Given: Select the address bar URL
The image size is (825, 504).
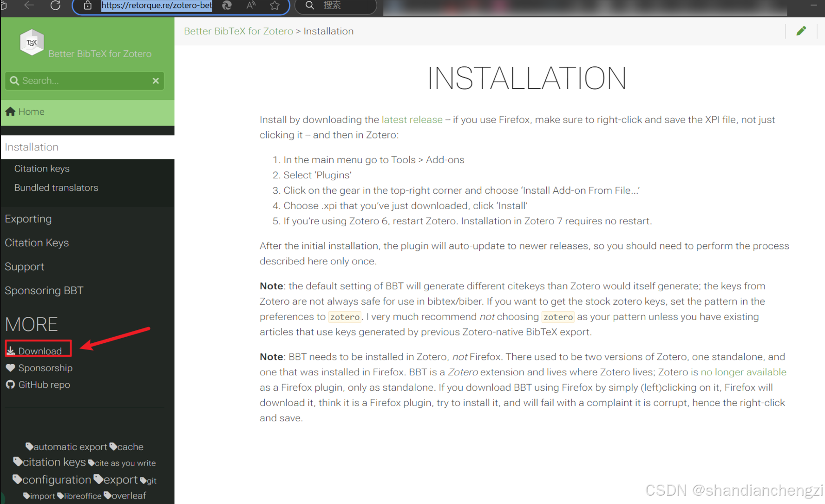Looking at the screenshot, I should (157, 6).
